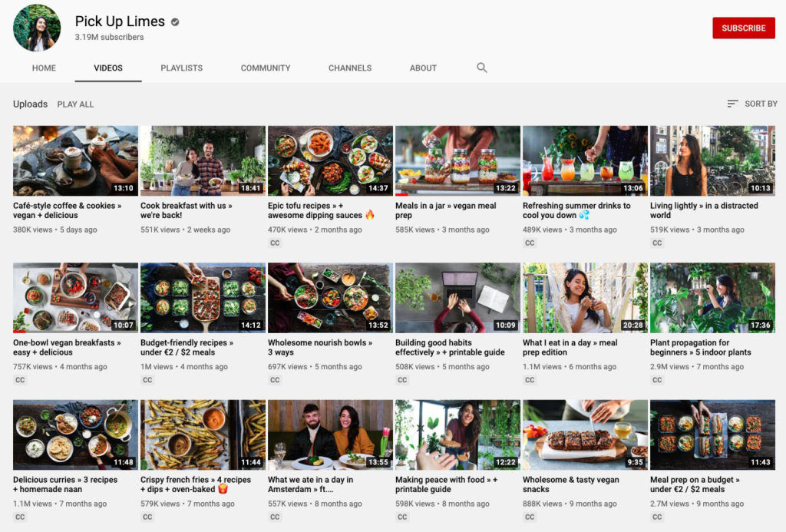Image resolution: width=786 pixels, height=532 pixels.
Task: Click CC badge under Building good habits video
Action: (x=402, y=380)
